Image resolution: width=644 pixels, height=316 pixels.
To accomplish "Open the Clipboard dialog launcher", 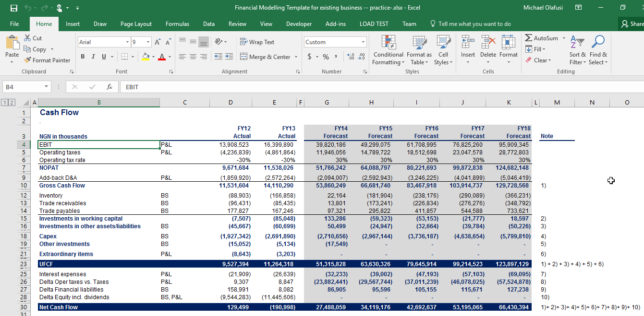I will click(x=72, y=71).
